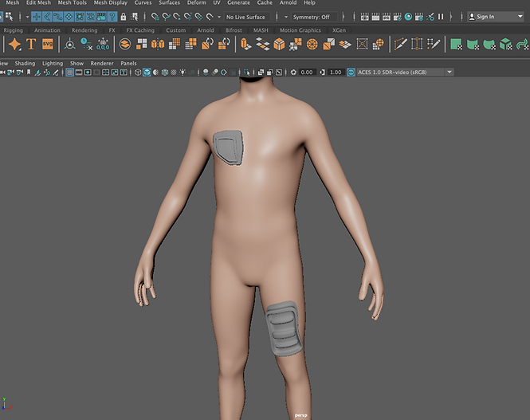The width and height of the screenshot is (530, 420).
Task: Switch to the XGen shelf tab
Action: (x=339, y=30)
